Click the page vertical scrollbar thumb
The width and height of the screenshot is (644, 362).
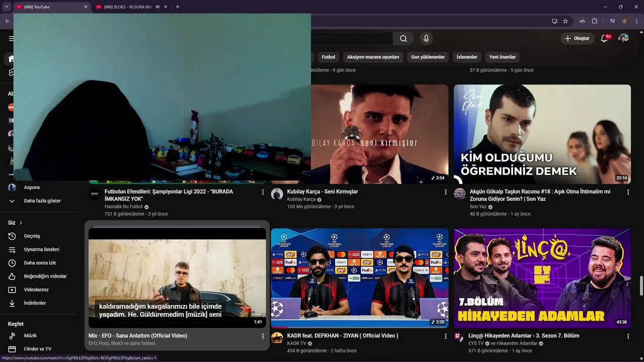(x=640, y=286)
